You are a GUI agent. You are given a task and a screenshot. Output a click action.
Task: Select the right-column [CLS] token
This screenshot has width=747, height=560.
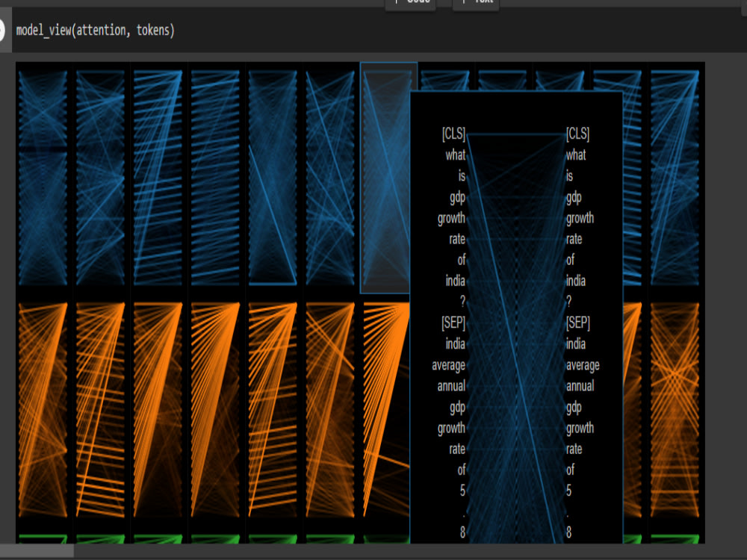click(x=578, y=134)
